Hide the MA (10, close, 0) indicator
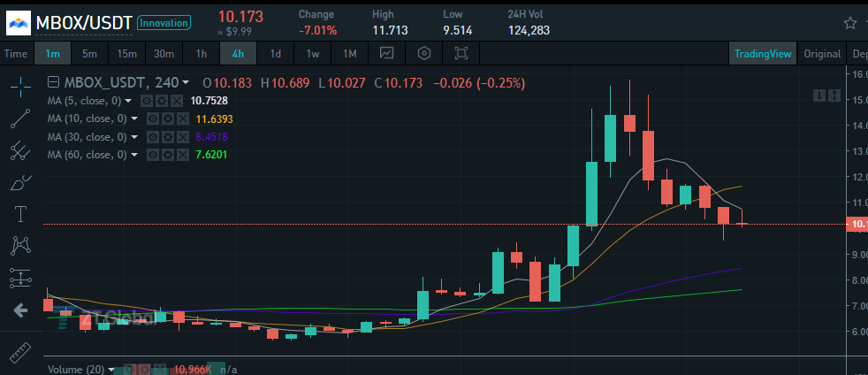The height and width of the screenshot is (375, 868). click(153, 119)
